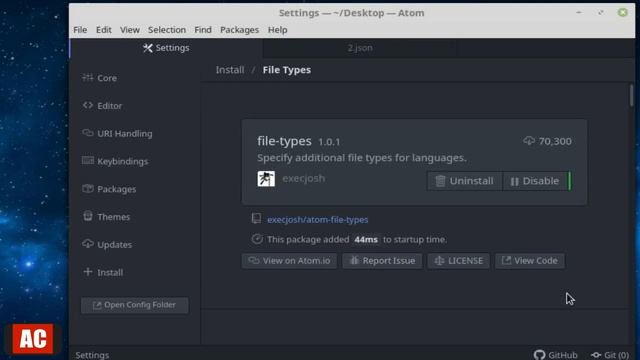Click the Themes paint bucket icon
This screenshot has height=360, width=640.
87,216
